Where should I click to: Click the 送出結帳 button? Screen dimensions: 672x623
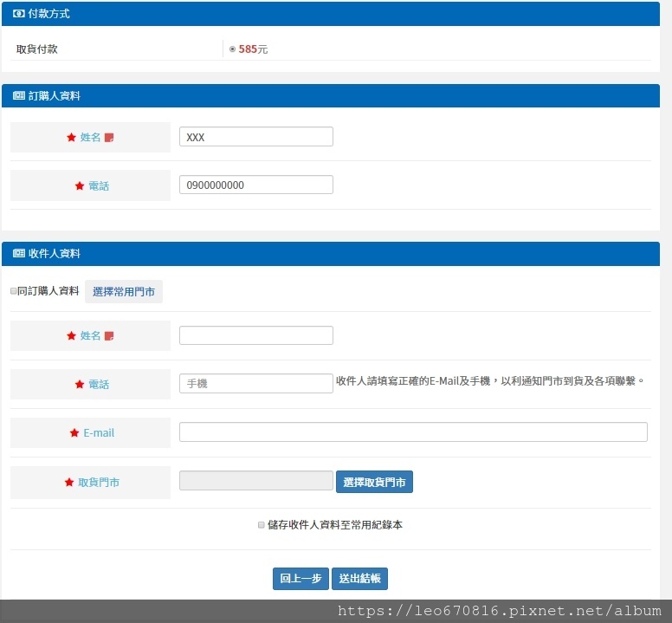[x=359, y=579]
